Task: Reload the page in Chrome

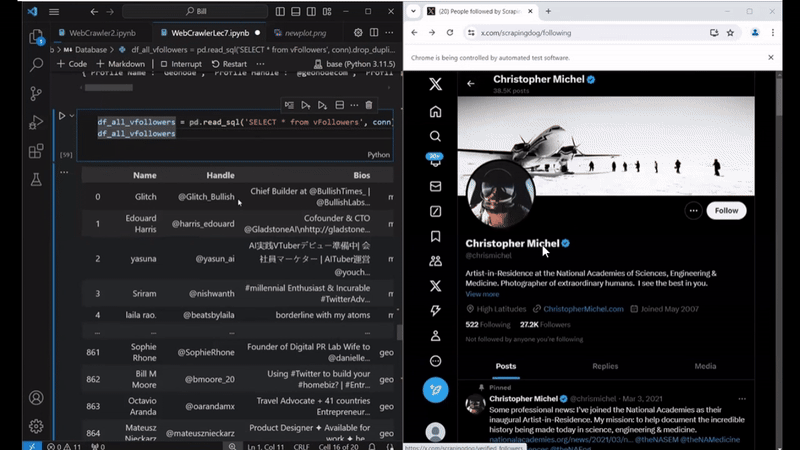Action: coord(449,33)
